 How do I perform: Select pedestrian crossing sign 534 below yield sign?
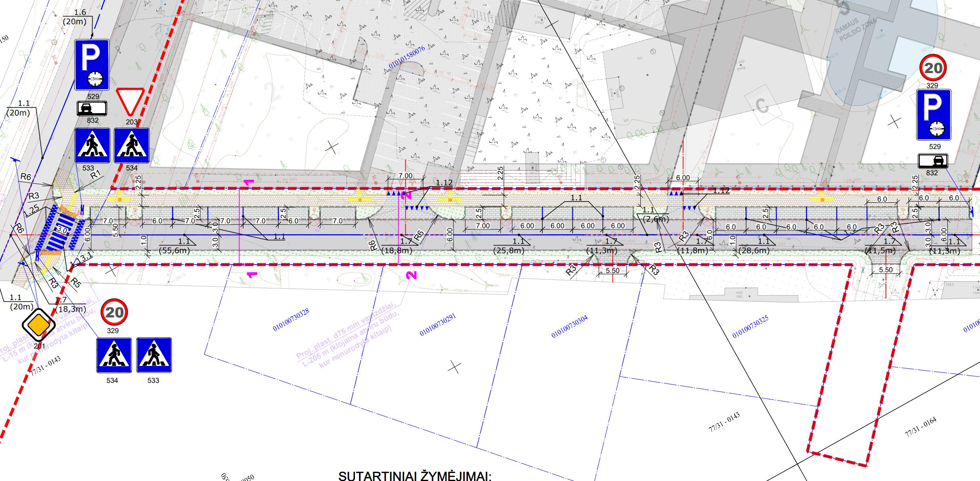pyautogui.click(x=132, y=145)
